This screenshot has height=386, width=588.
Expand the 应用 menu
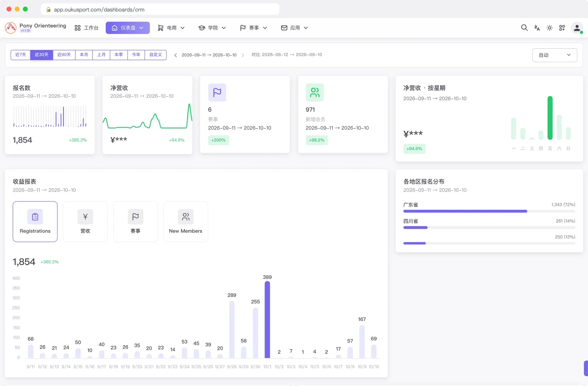tap(294, 28)
